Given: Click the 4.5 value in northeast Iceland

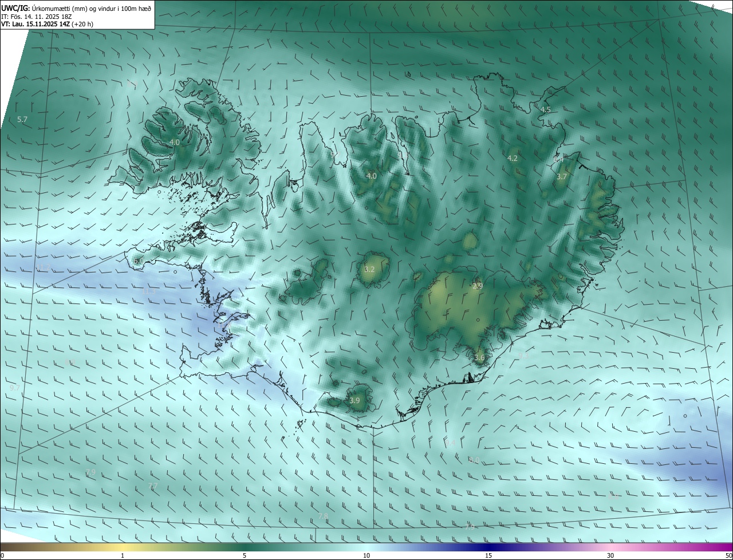Looking at the screenshot, I should pyautogui.click(x=546, y=109).
